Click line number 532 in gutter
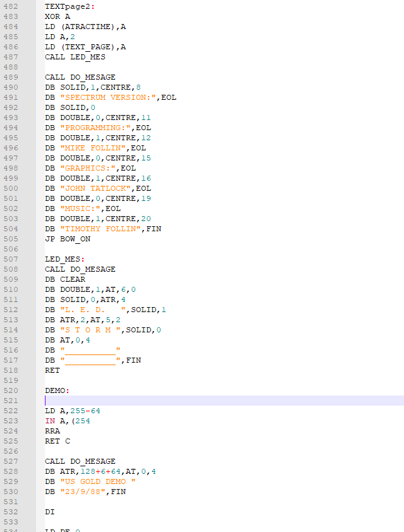This screenshot has width=404, height=532. (x=11, y=512)
